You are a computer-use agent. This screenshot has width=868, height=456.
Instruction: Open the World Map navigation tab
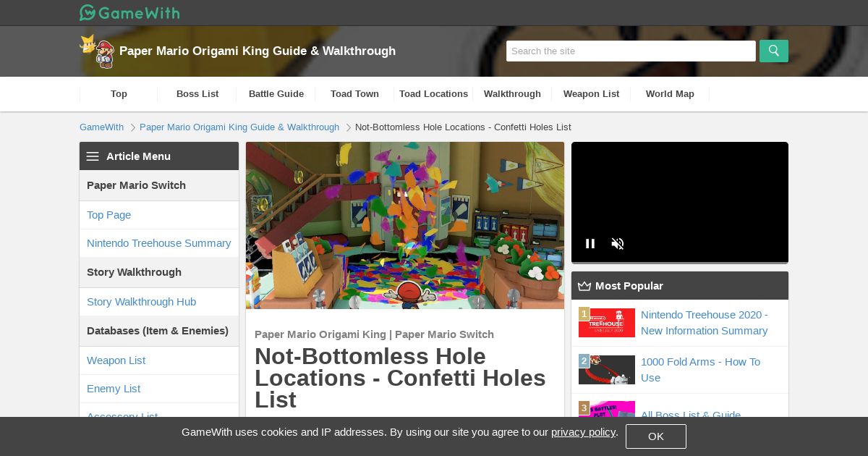click(x=671, y=94)
